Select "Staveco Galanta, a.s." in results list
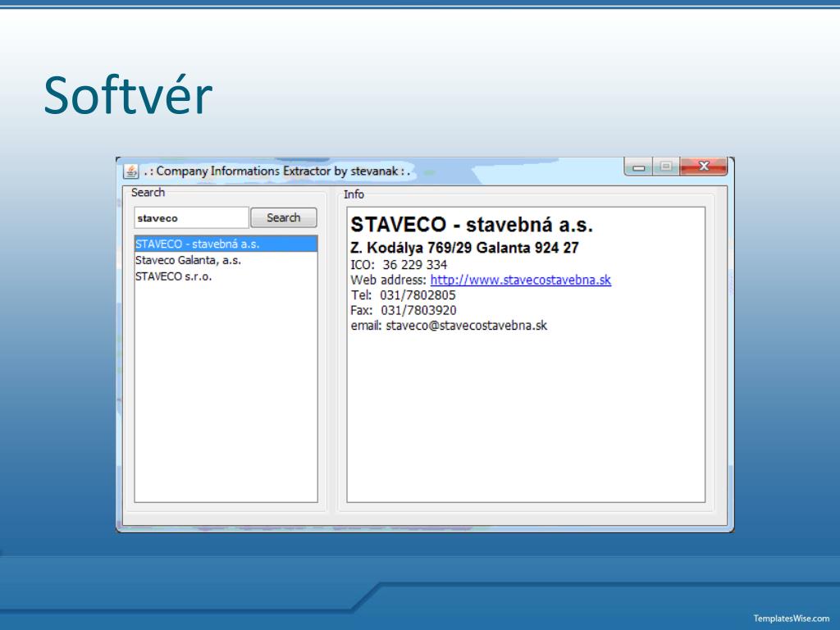Screen dimensions: 840x630 [226, 260]
